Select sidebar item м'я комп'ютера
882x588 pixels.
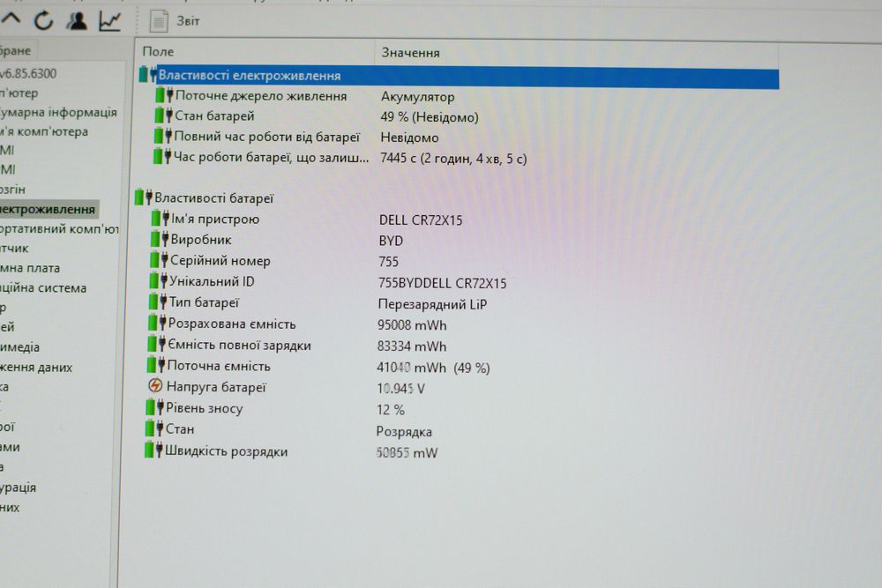[x=44, y=132]
